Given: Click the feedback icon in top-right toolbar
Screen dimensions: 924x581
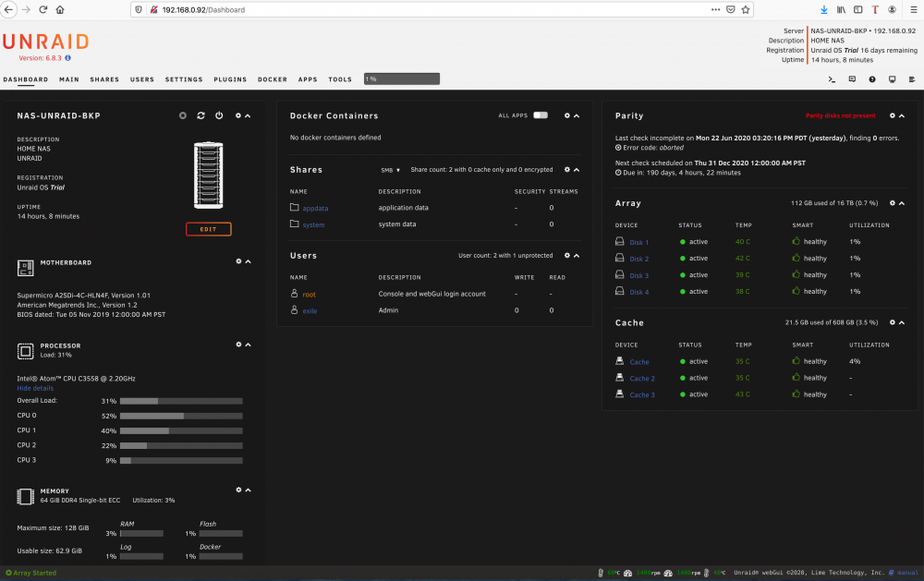Looking at the screenshot, I should point(852,79).
